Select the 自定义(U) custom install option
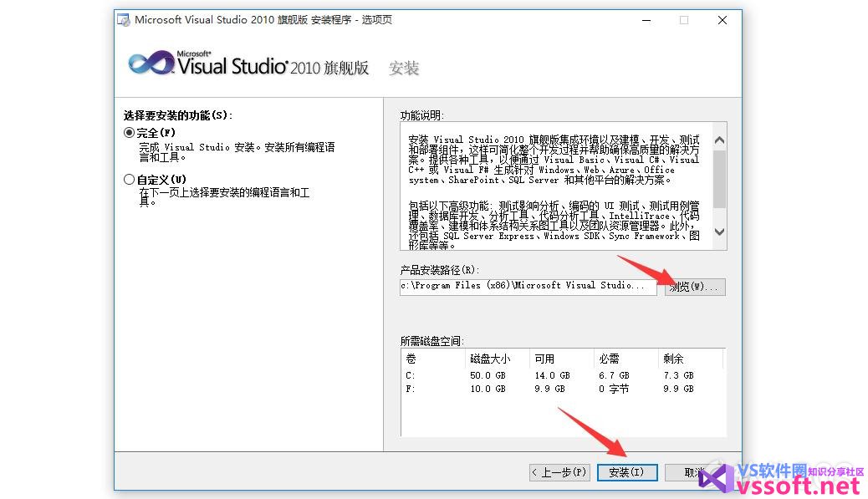This screenshot has width=868, height=499. 129,179
